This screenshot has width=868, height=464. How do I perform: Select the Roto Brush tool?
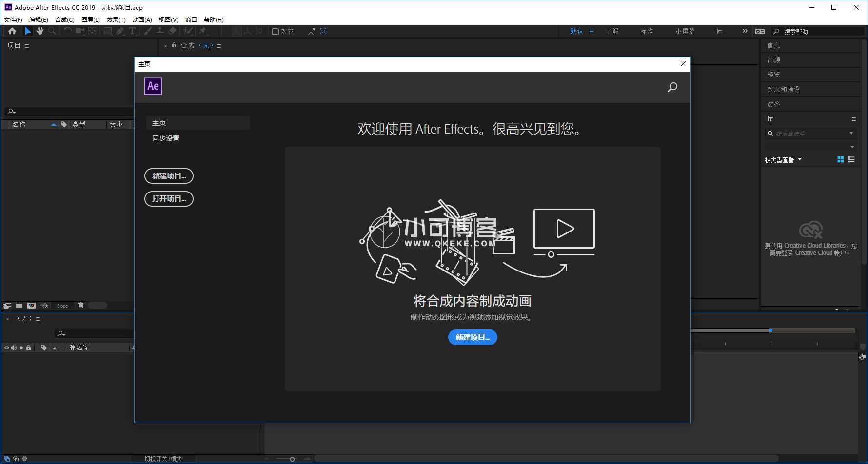pyautogui.click(x=188, y=31)
